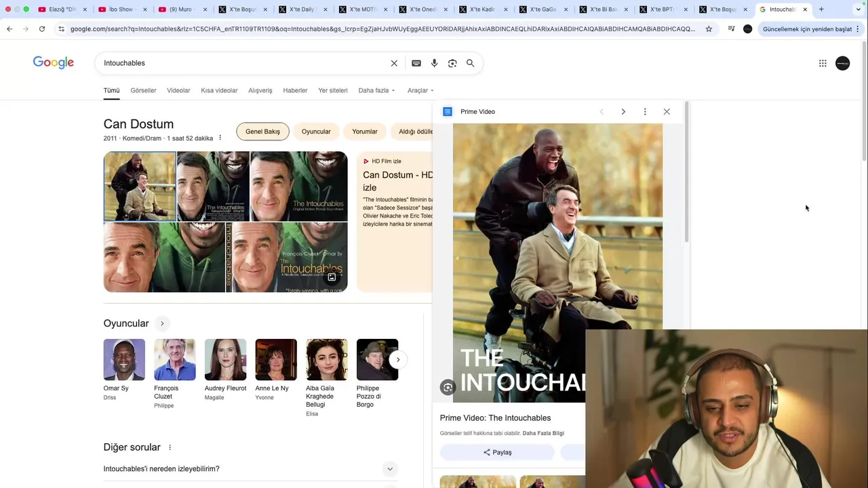Open options next to Diğer sorular
The image size is (868, 488).
[x=170, y=447]
